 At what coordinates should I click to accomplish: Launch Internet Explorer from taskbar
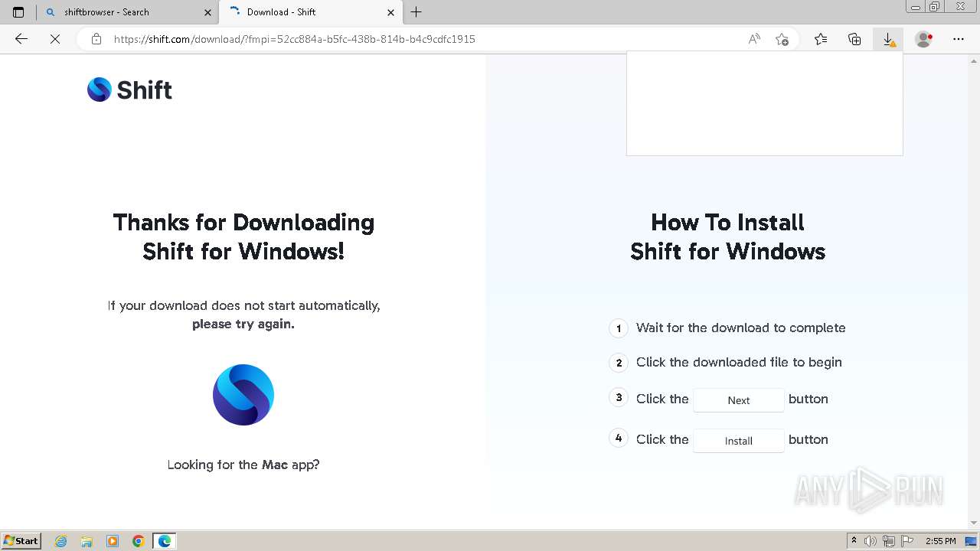click(x=61, y=541)
